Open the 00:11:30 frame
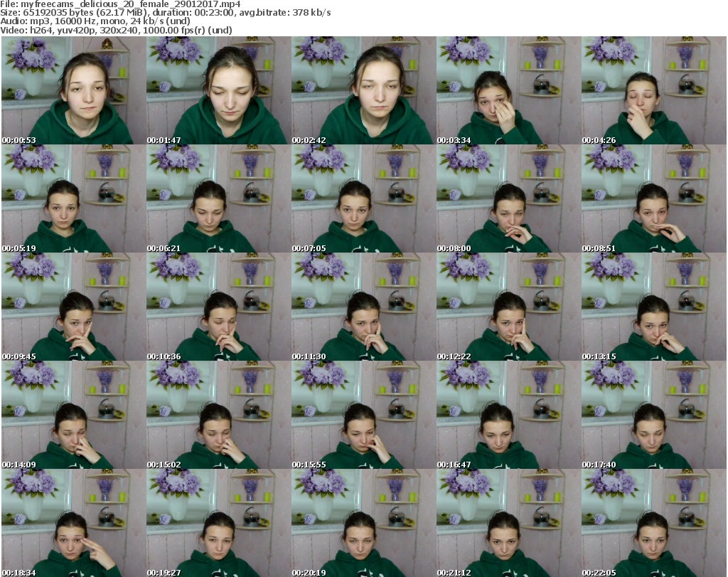728x577 pixels. click(x=363, y=307)
